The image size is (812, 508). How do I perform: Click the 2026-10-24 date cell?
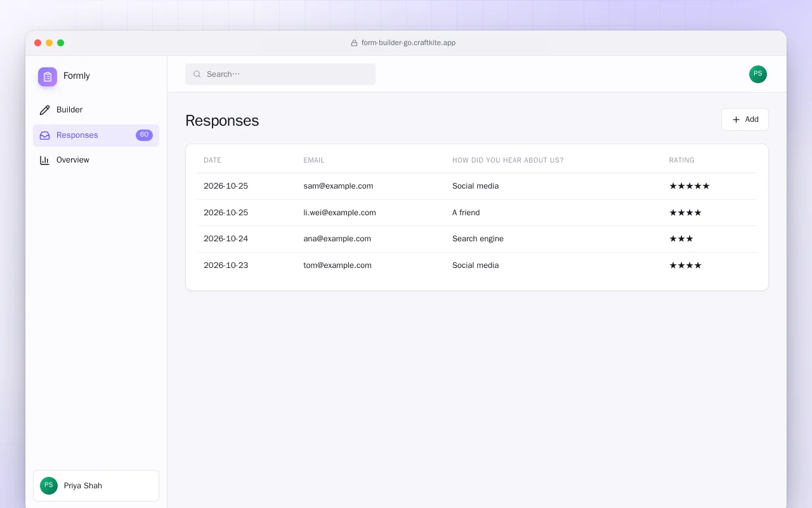click(x=226, y=239)
